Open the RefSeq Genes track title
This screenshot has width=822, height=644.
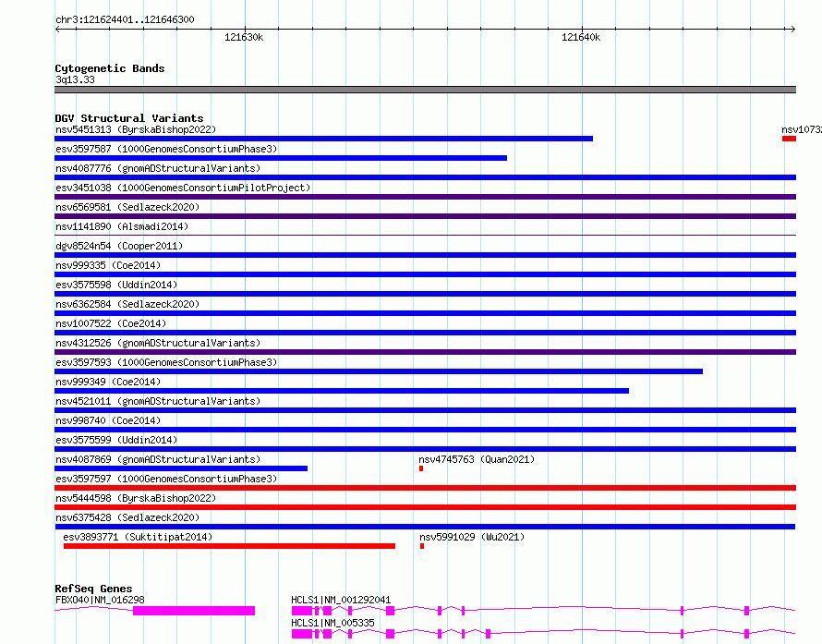pos(93,589)
